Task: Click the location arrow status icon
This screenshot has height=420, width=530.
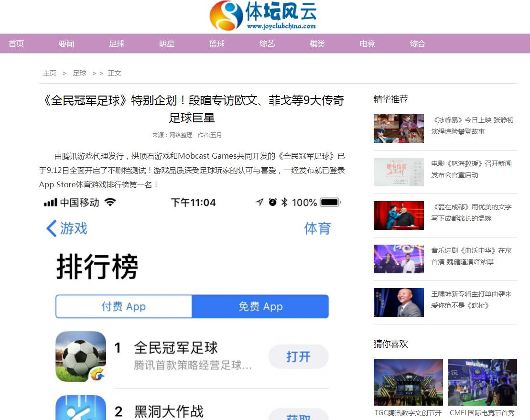Action: [x=259, y=202]
